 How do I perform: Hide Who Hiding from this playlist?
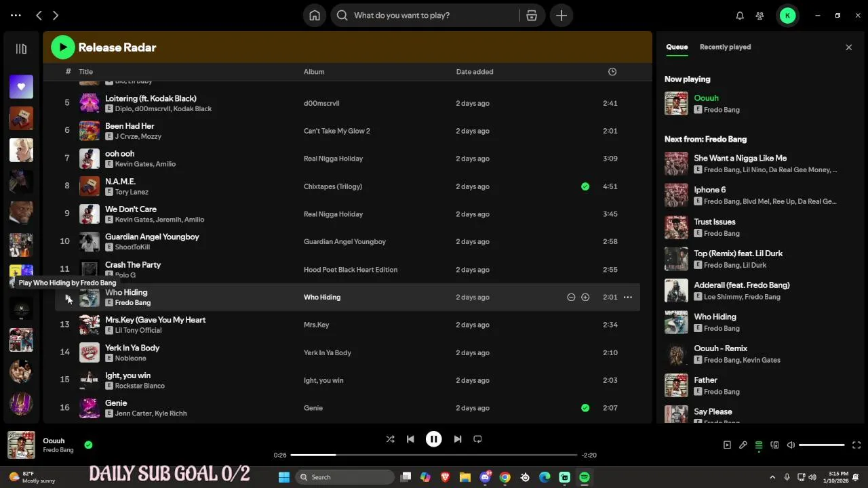[571, 297]
